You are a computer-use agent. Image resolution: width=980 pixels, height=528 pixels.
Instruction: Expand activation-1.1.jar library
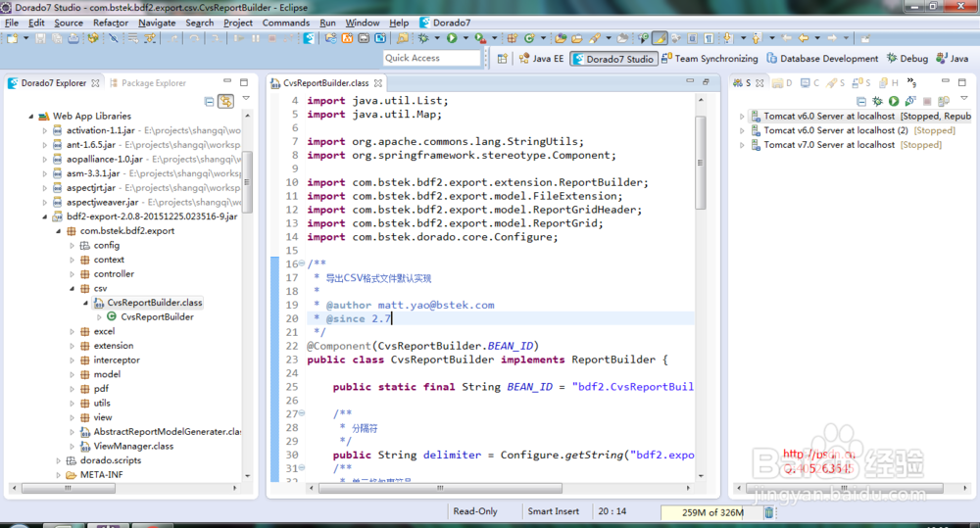(x=44, y=130)
